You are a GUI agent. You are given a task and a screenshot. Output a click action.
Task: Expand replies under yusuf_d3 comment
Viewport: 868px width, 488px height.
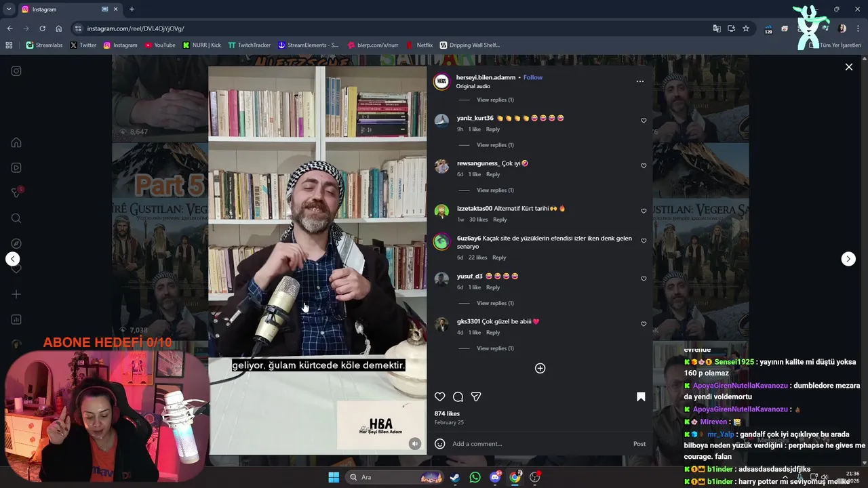tap(495, 303)
